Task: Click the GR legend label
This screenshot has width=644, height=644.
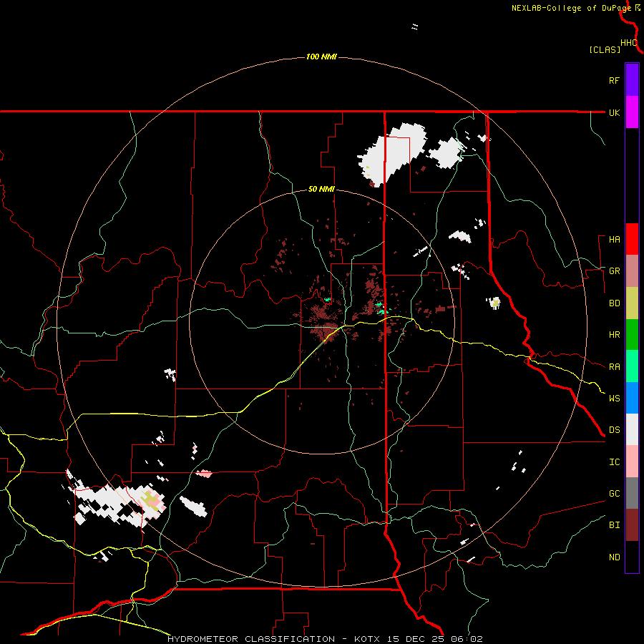Action: tap(614, 271)
